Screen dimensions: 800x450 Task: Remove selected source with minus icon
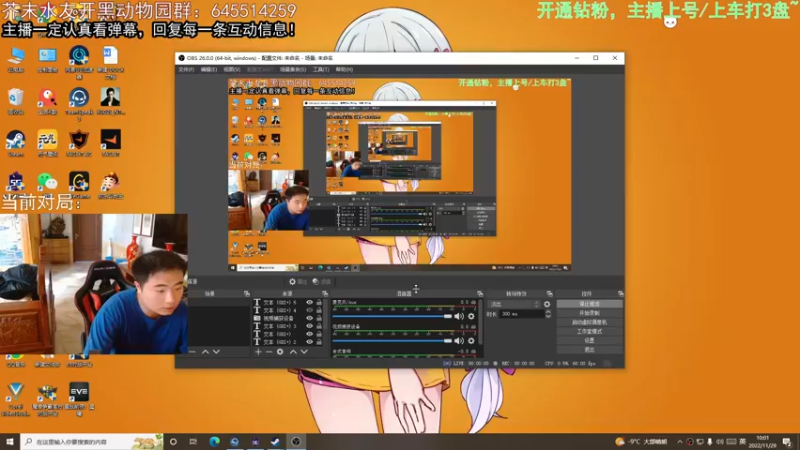[269, 352]
